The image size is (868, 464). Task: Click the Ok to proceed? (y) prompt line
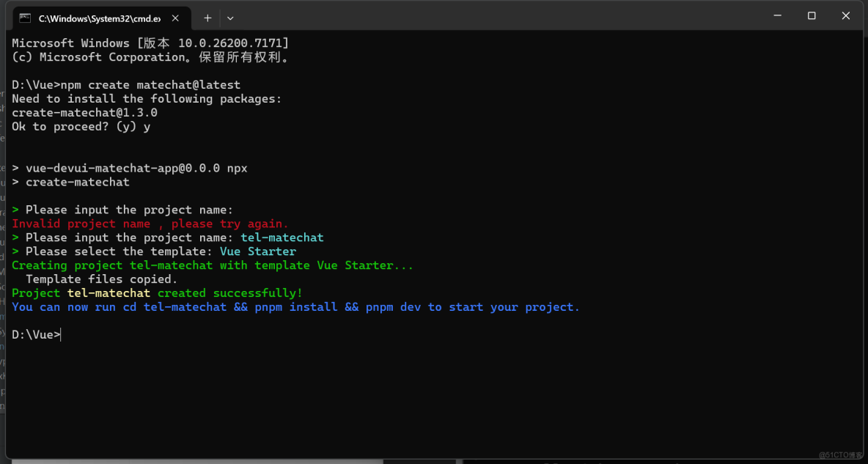(x=81, y=126)
